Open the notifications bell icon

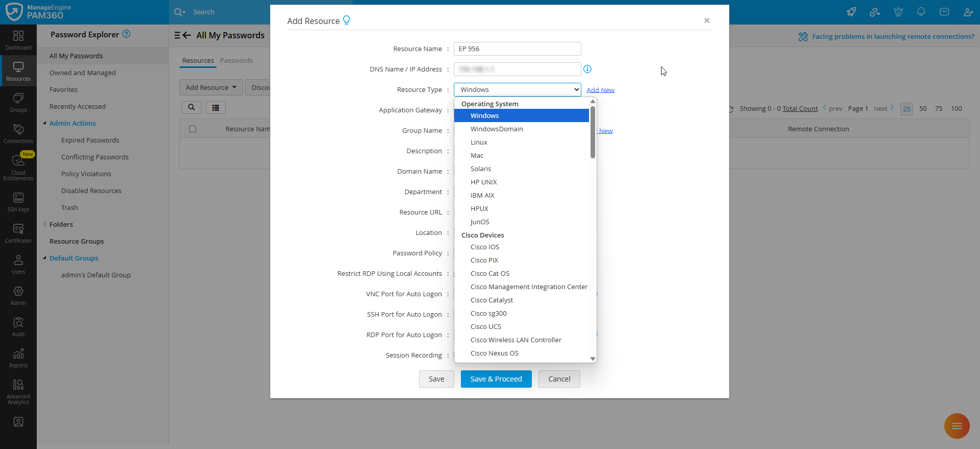point(921,12)
